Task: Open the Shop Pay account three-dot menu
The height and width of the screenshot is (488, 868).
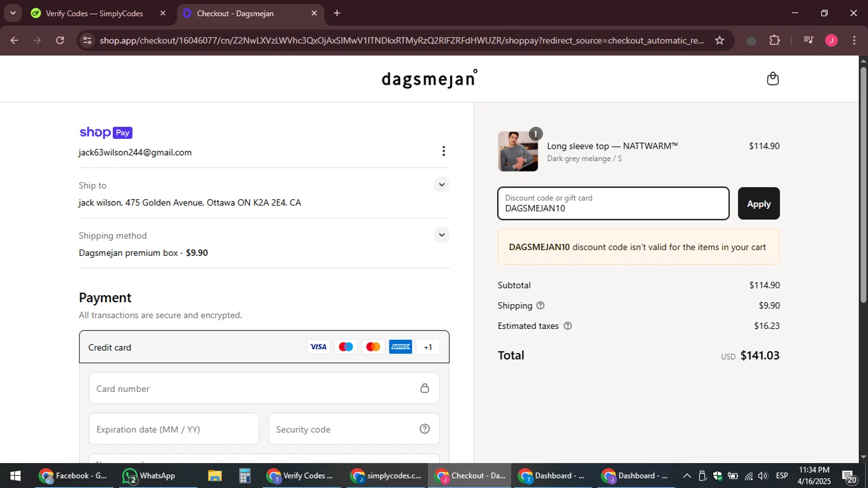Action: pos(443,151)
